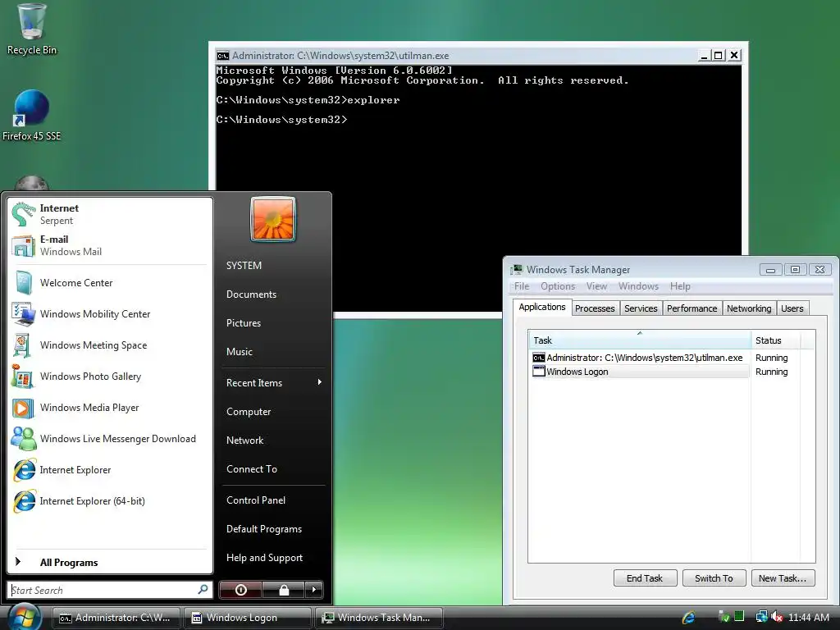Launch Firefox 45 SSE desktop shortcut

[x=32, y=115]
